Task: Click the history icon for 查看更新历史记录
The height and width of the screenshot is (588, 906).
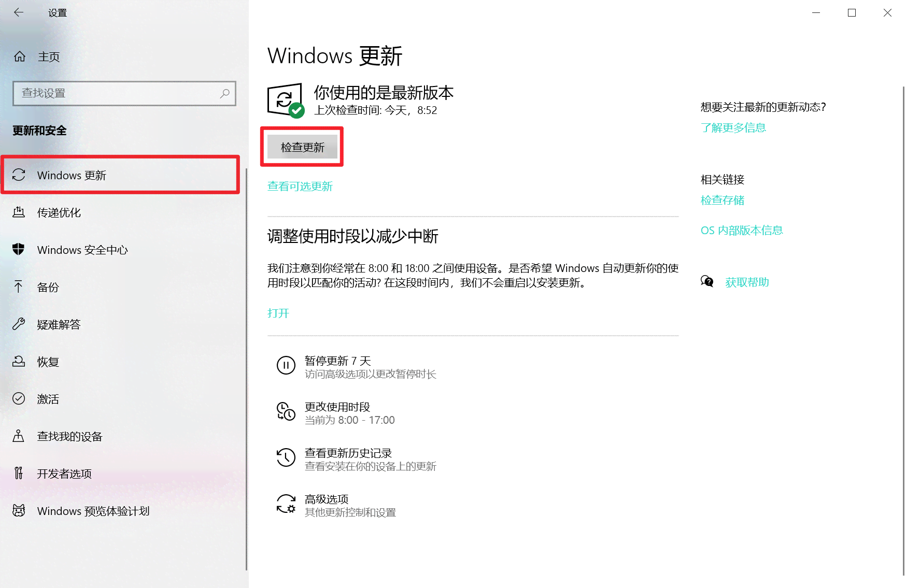Action: 286,458
